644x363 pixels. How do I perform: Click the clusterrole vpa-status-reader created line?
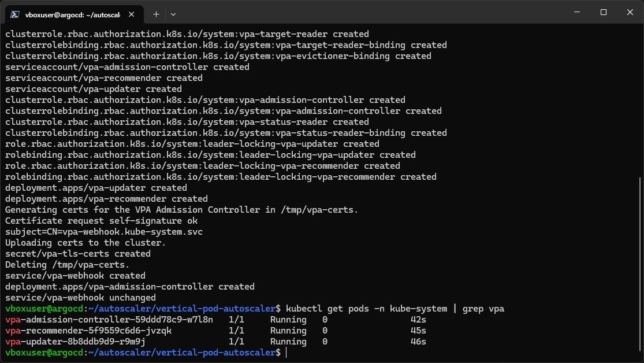point(187,122)
